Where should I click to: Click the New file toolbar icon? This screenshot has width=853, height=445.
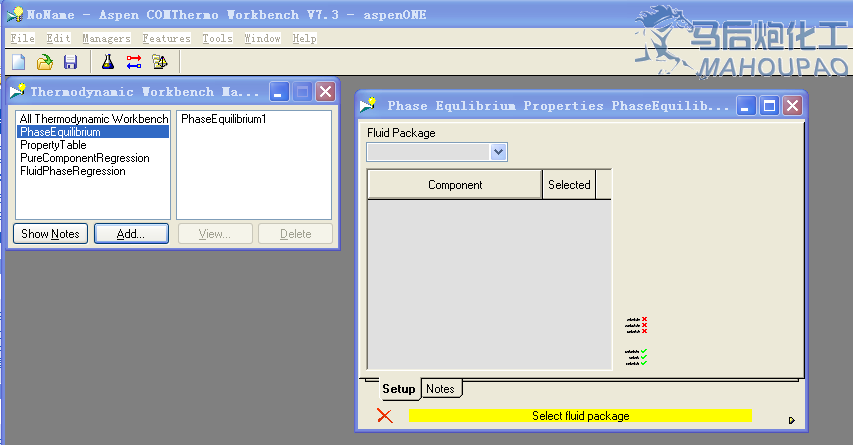(x=18, y=62)
